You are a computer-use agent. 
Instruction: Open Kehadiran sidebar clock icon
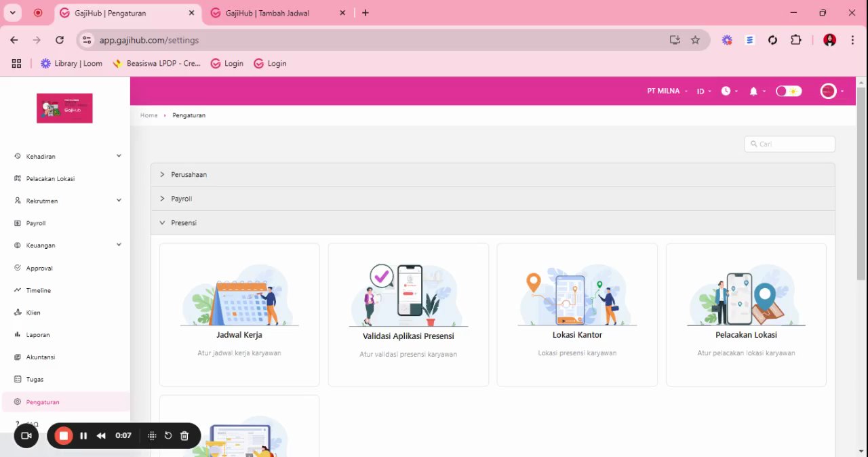coord(18,157)
